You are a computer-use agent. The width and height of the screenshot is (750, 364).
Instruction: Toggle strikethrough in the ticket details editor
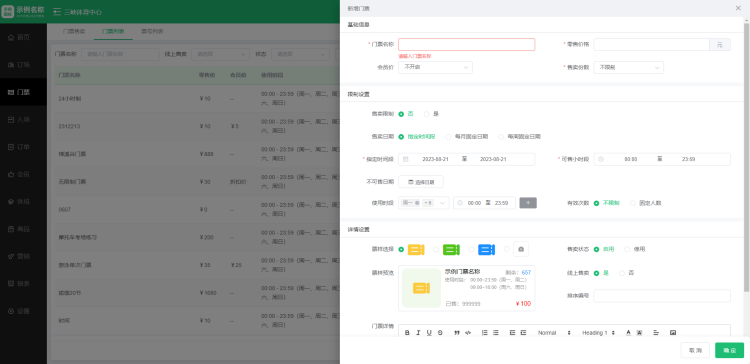pos(440,332)
